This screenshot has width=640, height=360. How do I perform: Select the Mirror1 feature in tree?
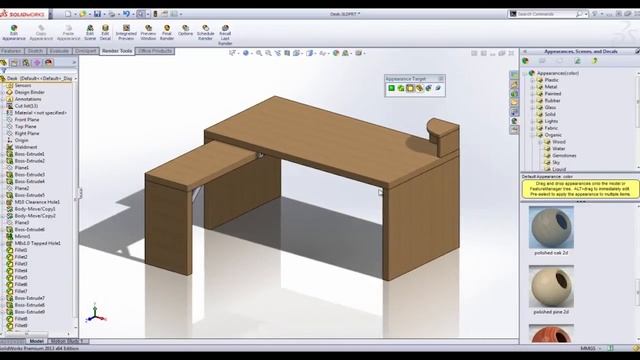point(22,236)
